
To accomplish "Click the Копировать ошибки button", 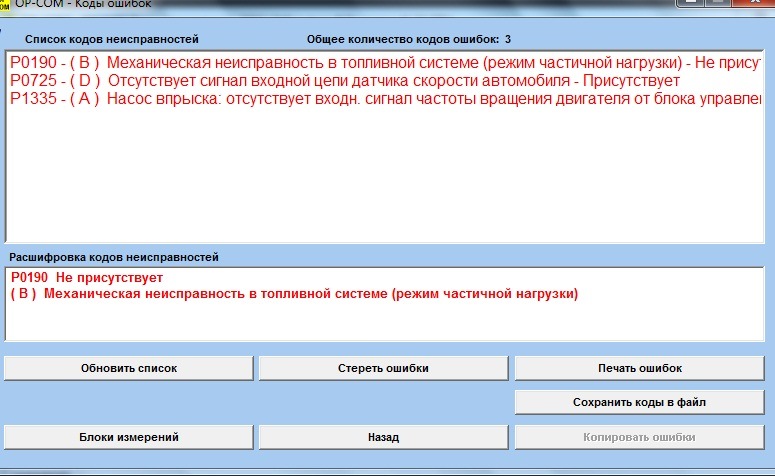I will pyautogui.click(x=640, y=437).
